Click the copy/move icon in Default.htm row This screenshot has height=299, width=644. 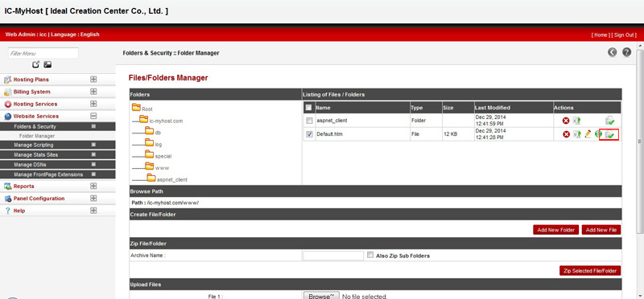tap(577, 134)
